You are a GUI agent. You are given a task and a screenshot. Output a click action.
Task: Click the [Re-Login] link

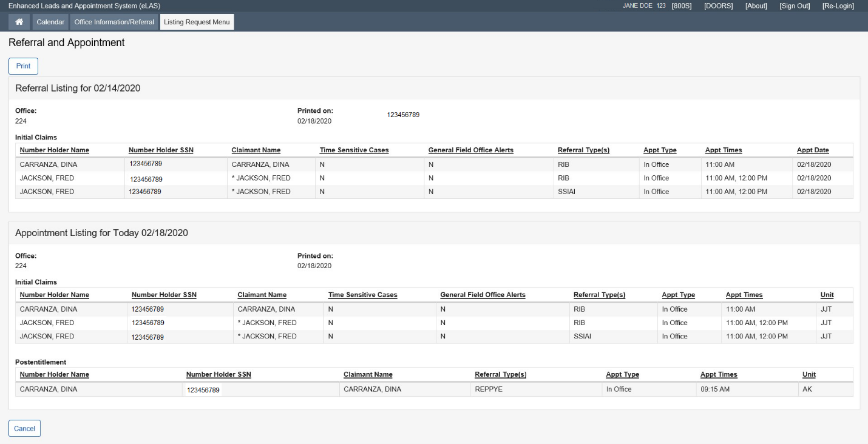(x=838, y=6)
